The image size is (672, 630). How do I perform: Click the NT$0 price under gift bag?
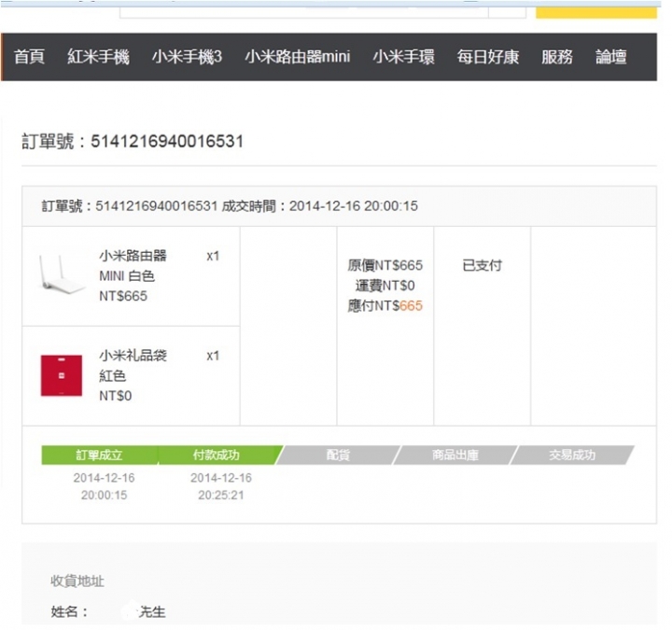pos(116,396)
